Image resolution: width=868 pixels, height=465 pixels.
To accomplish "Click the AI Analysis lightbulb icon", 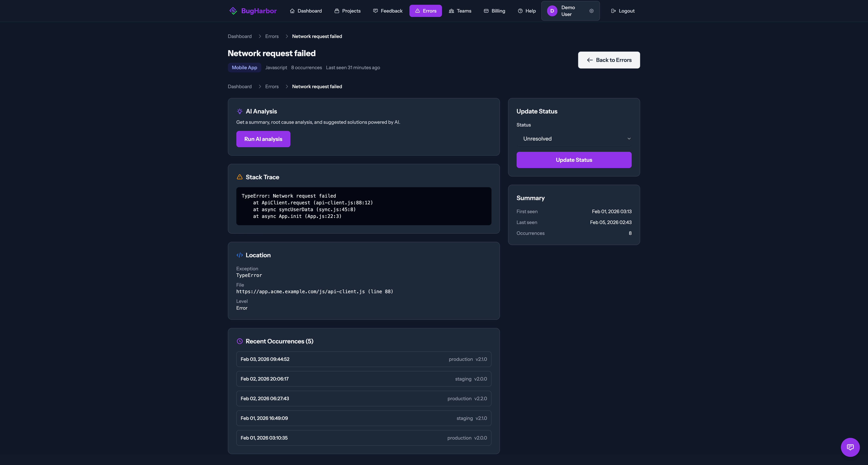I will point(240,111).
